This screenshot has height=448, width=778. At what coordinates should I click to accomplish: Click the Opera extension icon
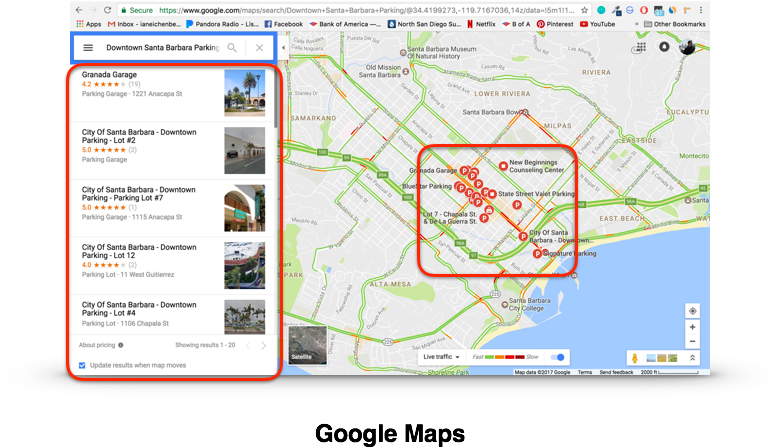pyautogui.click(x=644, y=10)
